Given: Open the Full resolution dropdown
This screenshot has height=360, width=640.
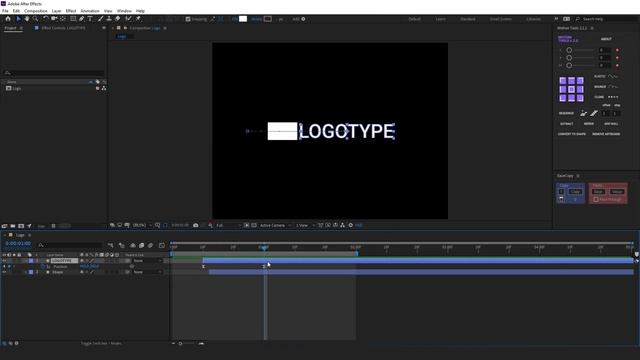Looking at the screenshot, I should click(x=228, y=225).
